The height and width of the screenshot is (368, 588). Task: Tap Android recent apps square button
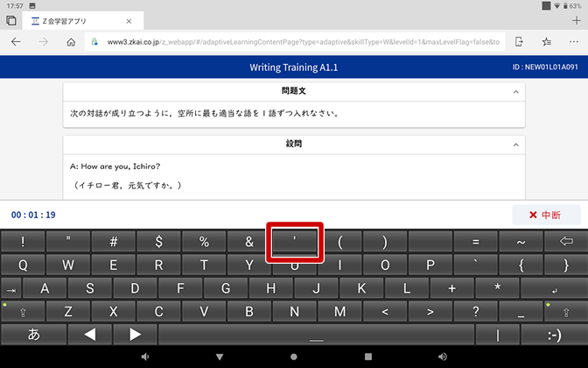tap(368, 357)
